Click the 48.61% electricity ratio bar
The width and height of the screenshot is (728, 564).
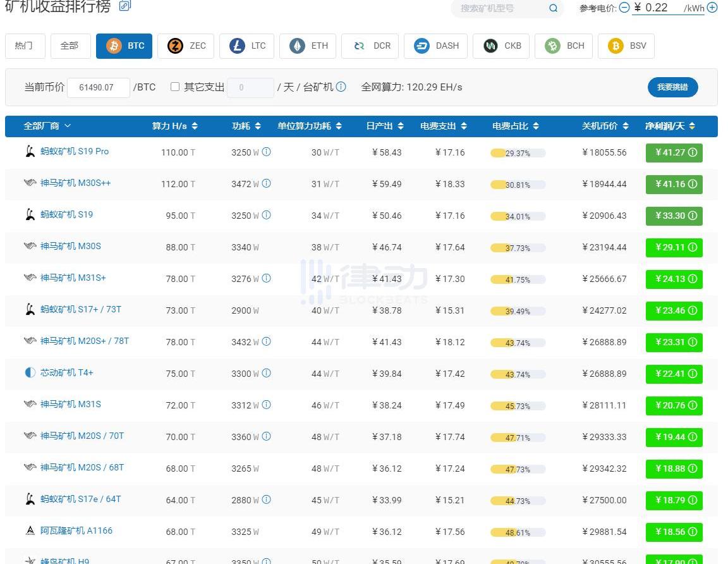click(518, 532)
